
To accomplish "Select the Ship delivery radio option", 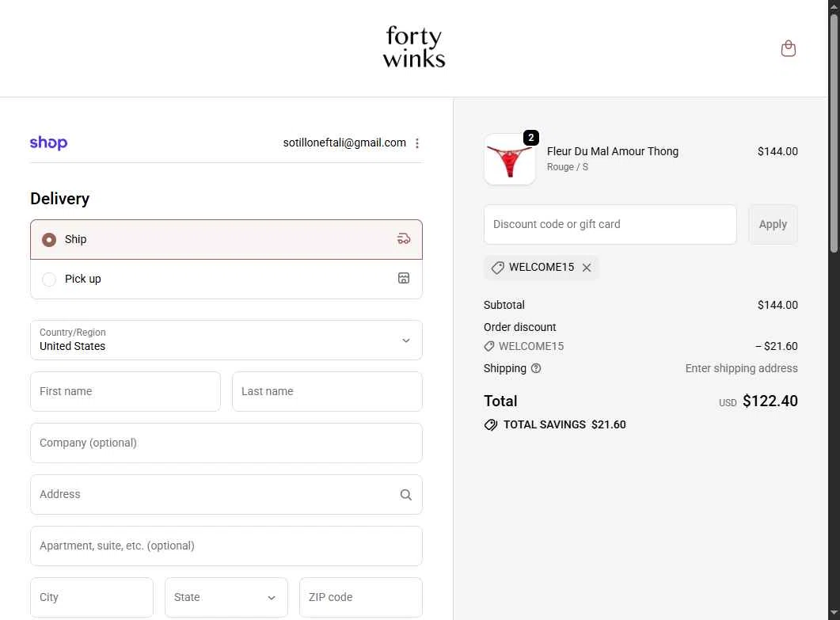I will click(x=49, y=240).
